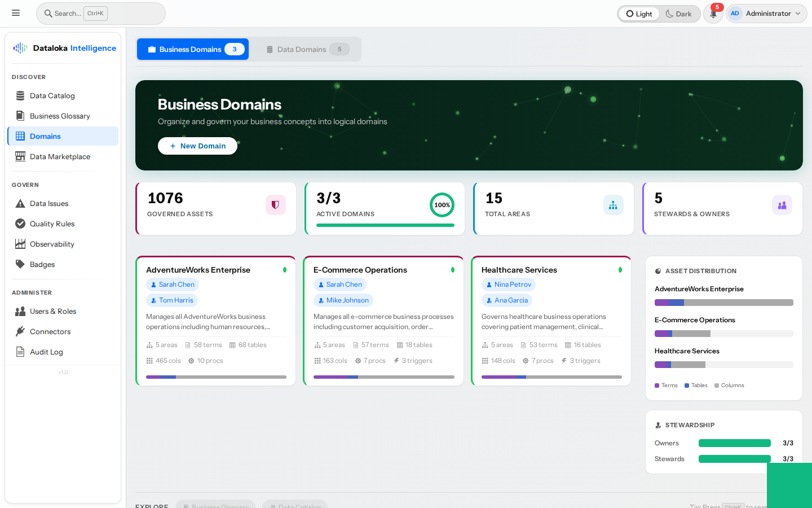View the Audit Log
The image size is (812, 508).
click(46, 352)
